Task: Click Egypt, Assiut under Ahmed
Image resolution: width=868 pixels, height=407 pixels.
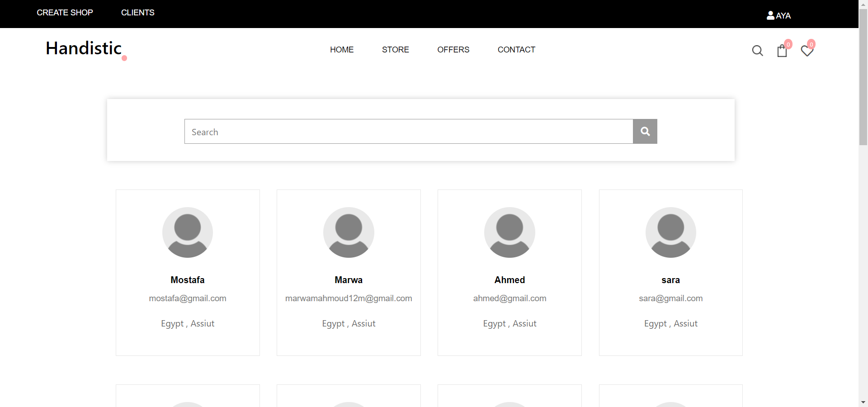Action: coord(509,324)
